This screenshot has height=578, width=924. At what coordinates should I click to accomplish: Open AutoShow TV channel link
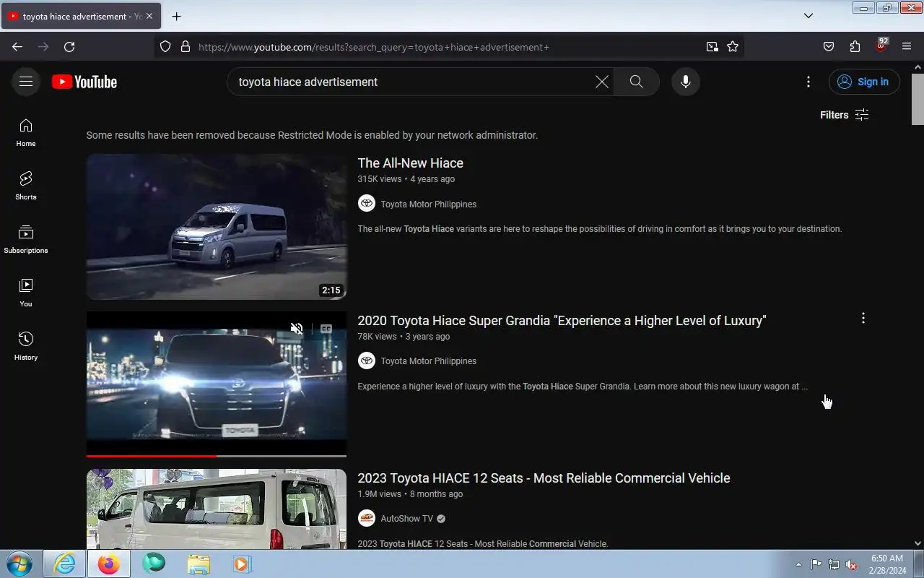point(406,519)
